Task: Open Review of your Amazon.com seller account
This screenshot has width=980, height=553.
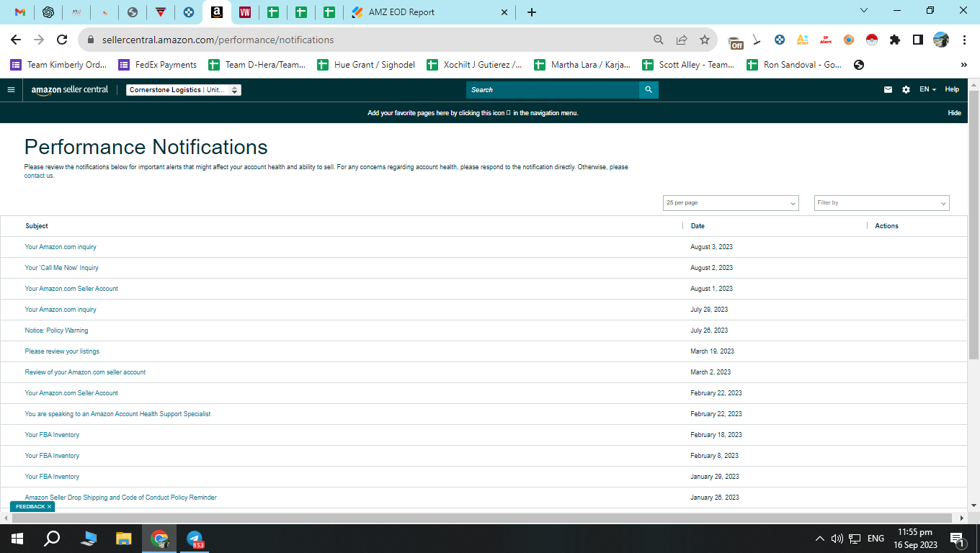Action: (x=85, y=372)
